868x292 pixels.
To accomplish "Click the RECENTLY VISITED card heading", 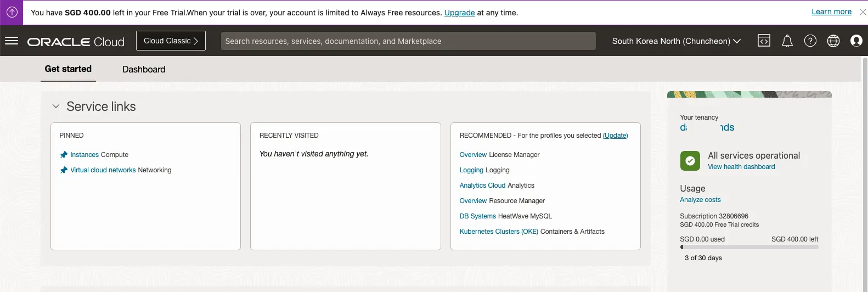I will (289, 136).
